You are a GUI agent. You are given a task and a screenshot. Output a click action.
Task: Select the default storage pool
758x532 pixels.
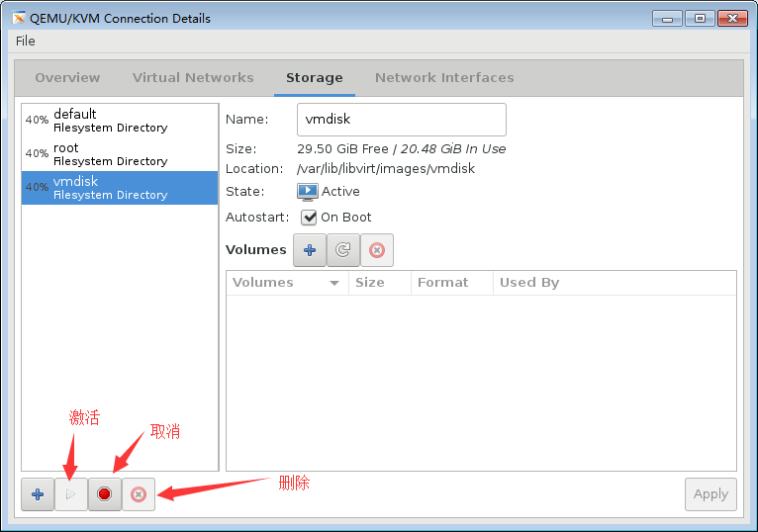[120, 121]
